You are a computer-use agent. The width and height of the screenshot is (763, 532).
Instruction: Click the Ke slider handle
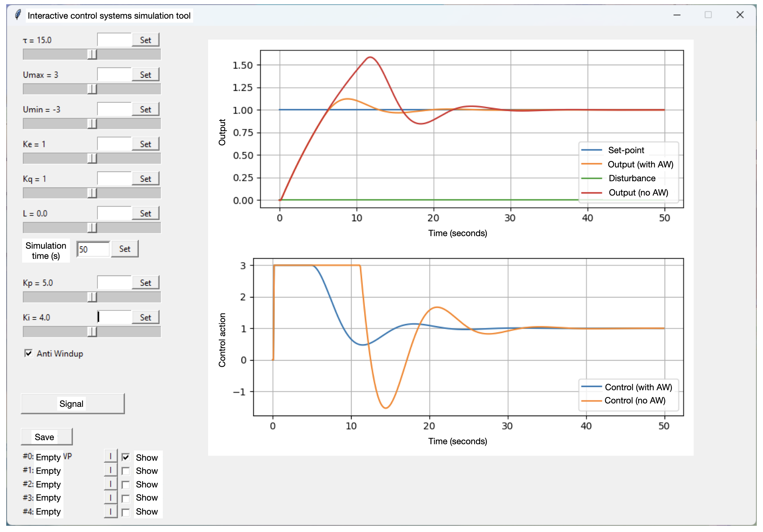click(92, 158)
